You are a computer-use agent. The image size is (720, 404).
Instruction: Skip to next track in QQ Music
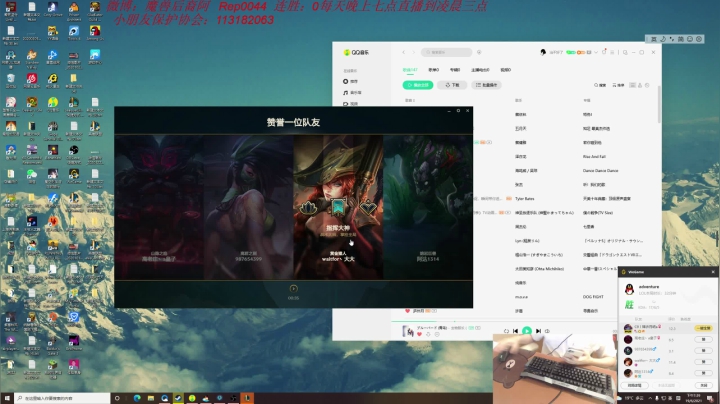point(538,331)
